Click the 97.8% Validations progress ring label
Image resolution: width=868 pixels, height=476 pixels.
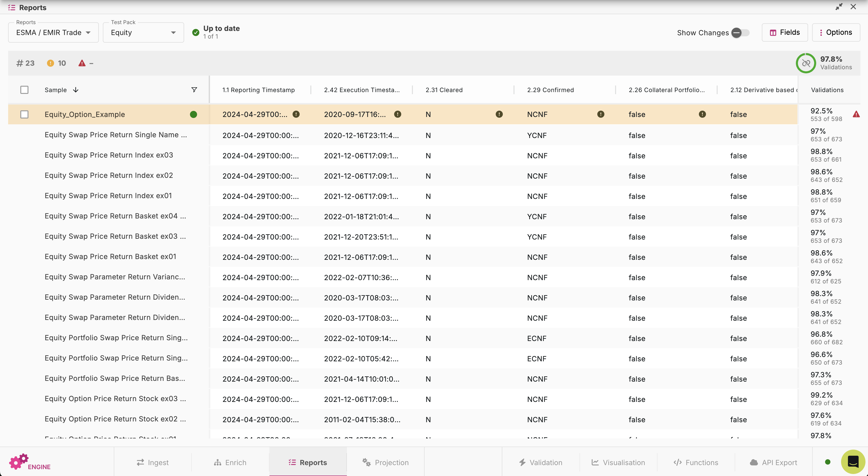pos(836,63)
